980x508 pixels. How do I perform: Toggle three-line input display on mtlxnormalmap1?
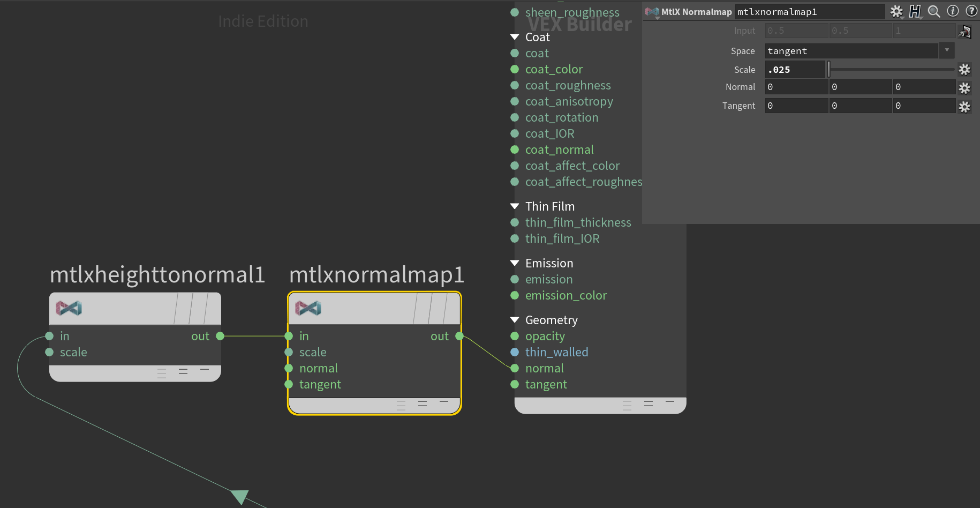point(401,406)
